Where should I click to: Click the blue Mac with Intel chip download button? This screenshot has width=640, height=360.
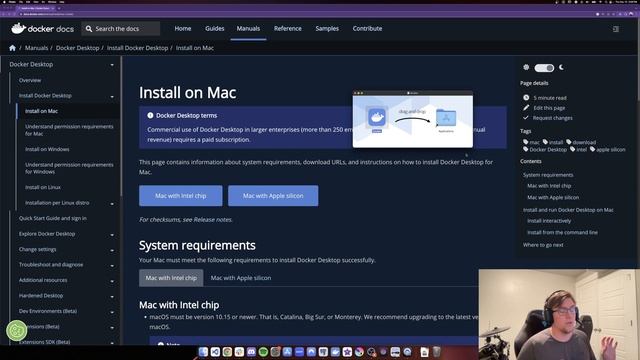(180, 196)
